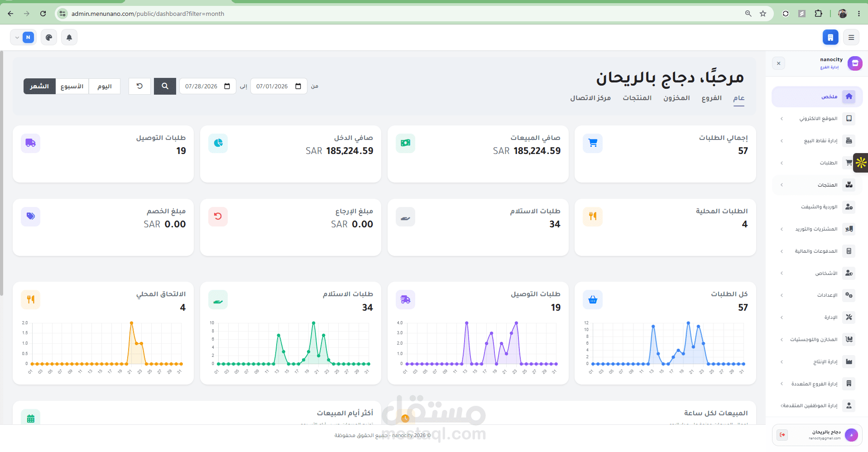Toggle the hamburger sidebar menu button

click(x=851, y=37)
